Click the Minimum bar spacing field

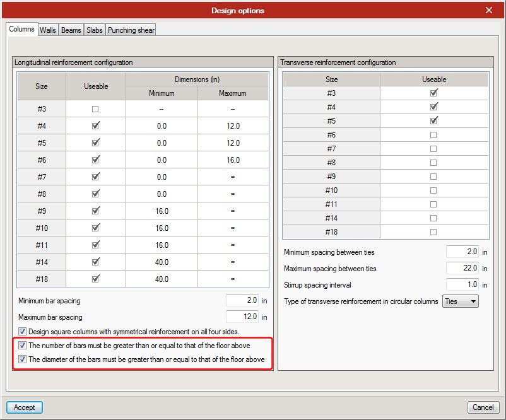242,301
